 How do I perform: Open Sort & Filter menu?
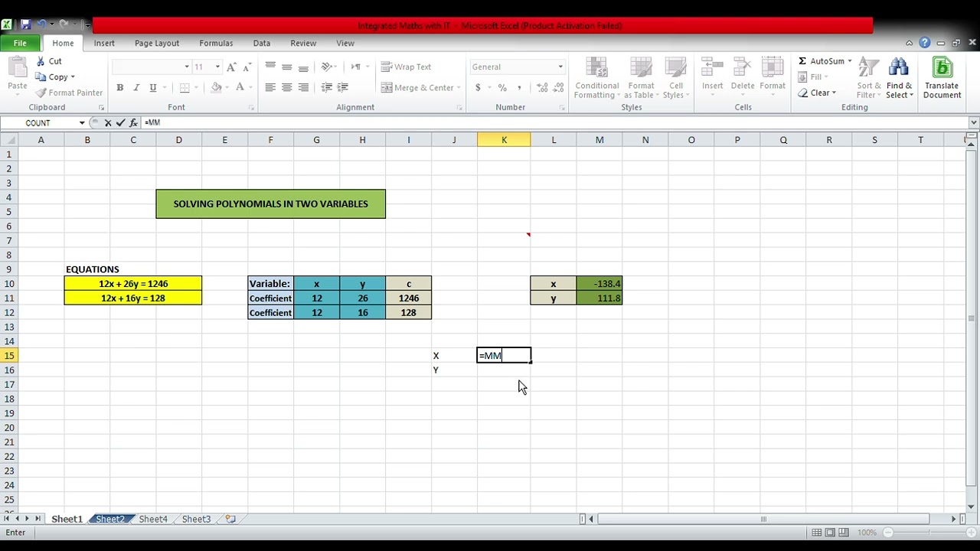point(868,78)
